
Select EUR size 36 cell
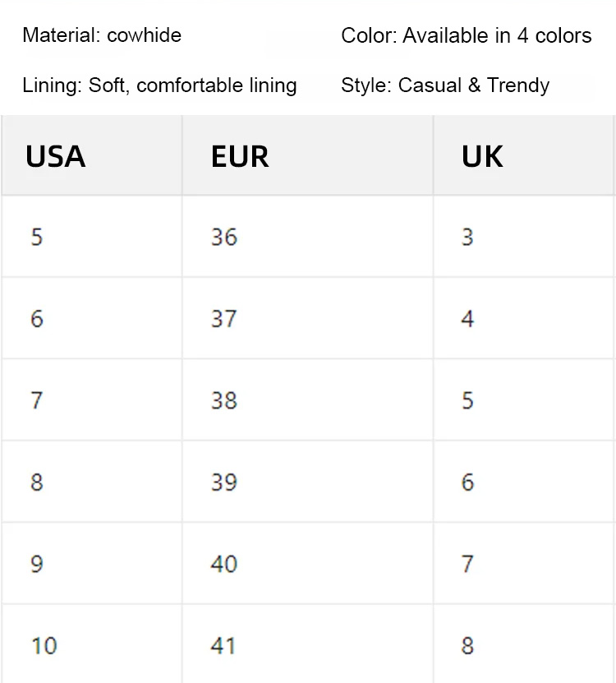224,237
